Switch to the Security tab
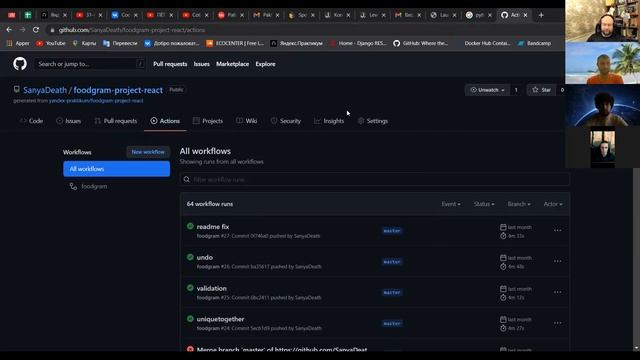640x360 pixels. (286, 121)
